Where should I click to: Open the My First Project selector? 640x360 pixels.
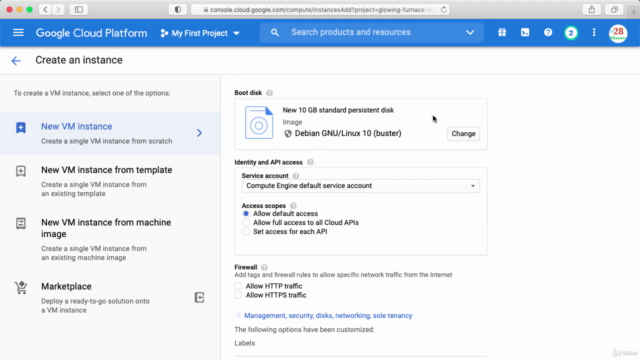point(200,33)
